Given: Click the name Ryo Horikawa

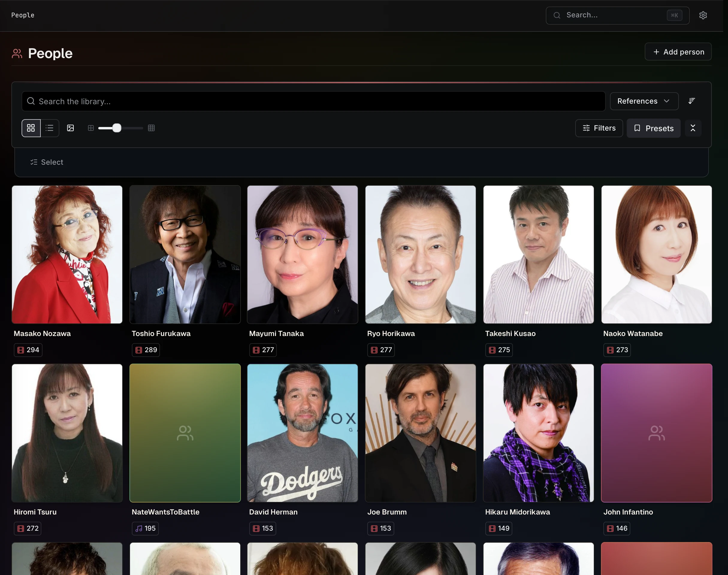Looking at the screenshot, I should pos(391,333).
